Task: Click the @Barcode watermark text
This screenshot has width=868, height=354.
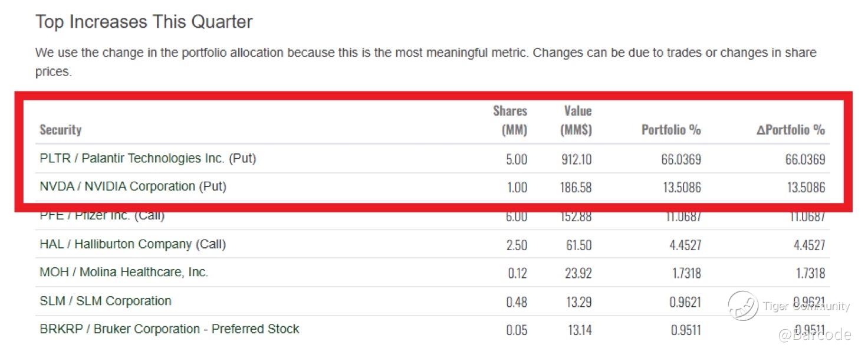Action: coord(815,335)
